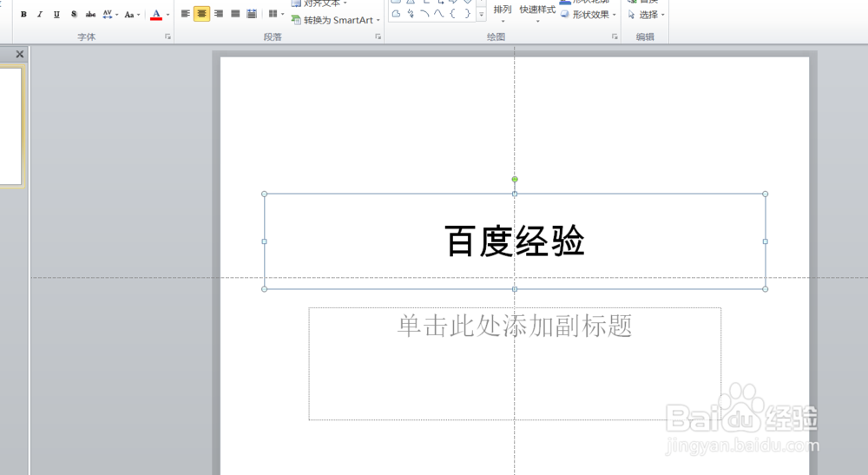Click top-right corner handle of title box
868x475 pixels.
click(766, 194)
